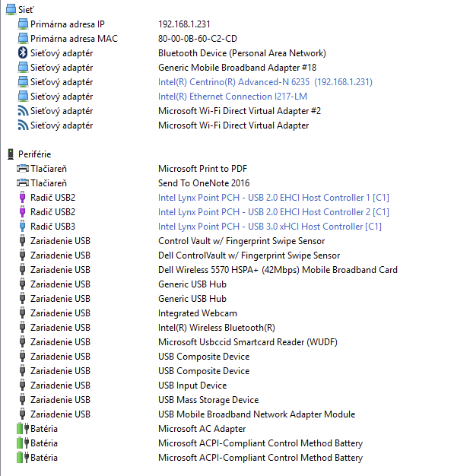Click the USB icon for Dell ControlVault row
Viewport: 473px width, 476px height.
point(23,255)
